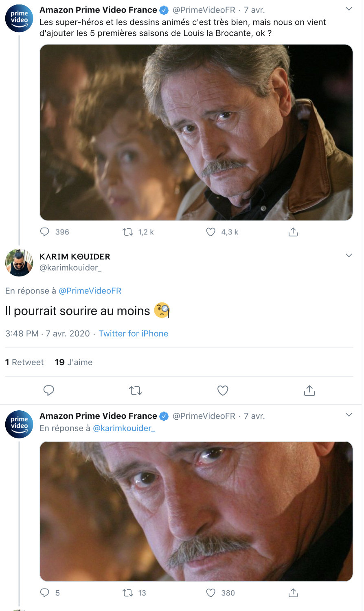Share the bottom Prime Video reply tweet

293,593
